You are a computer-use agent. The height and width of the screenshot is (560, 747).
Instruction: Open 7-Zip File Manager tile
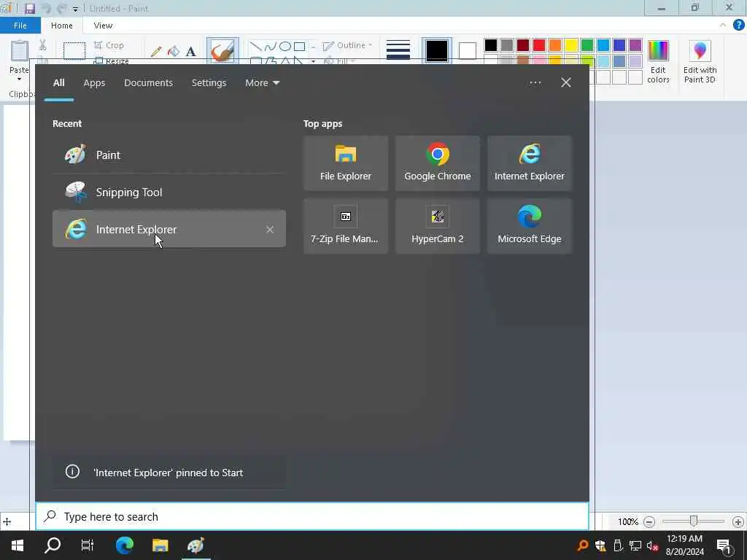[x=345, y=226]
